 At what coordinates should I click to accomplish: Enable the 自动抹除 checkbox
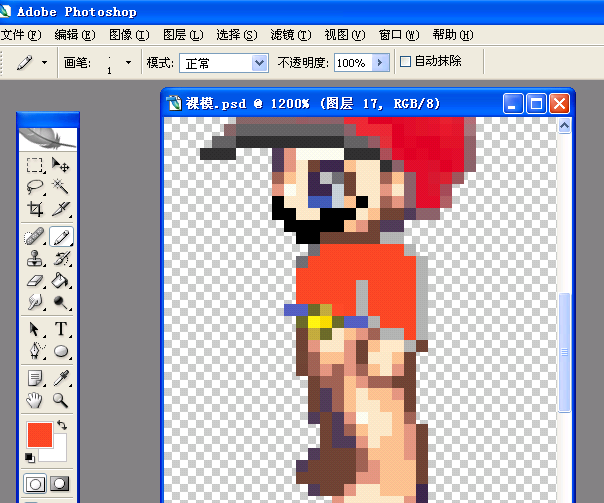[405, 62]
